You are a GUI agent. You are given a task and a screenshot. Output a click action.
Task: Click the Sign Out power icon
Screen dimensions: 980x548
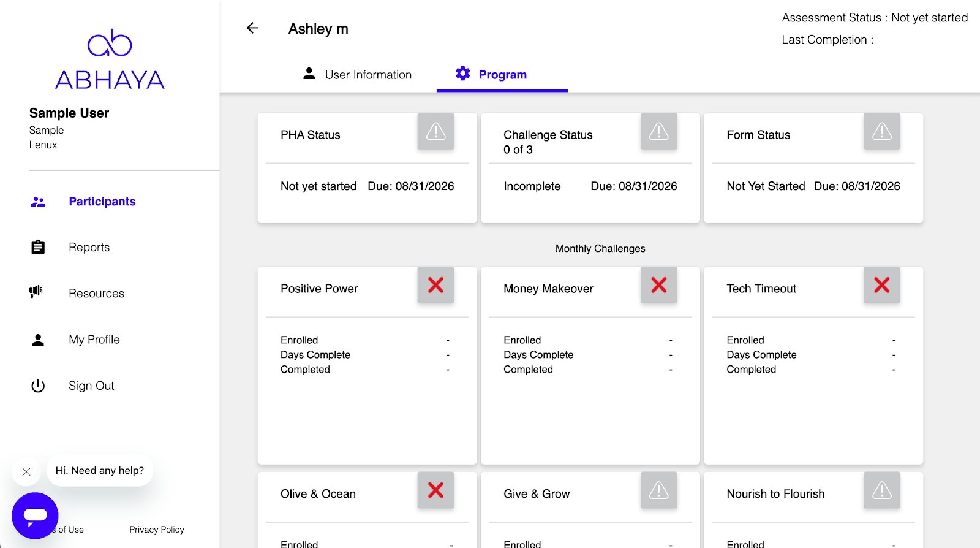pos(38,386)
